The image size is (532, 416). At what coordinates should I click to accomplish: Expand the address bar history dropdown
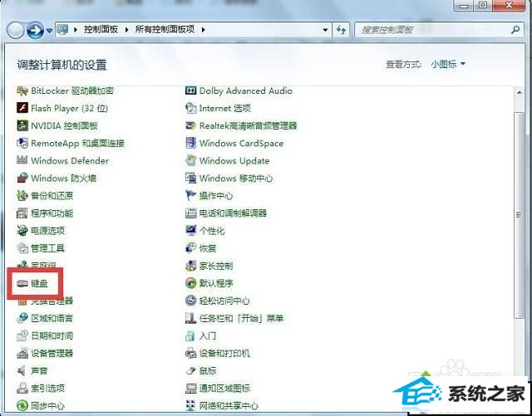tap(325, 30)
